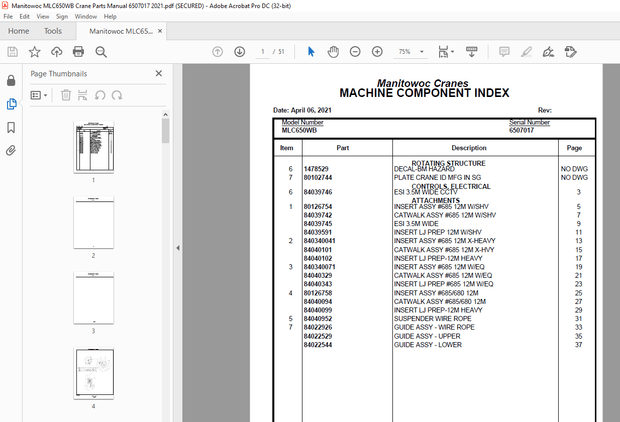Go to previous page arrow
The width and height of the screenshot is (620, 422).
(x=217, y=52)
